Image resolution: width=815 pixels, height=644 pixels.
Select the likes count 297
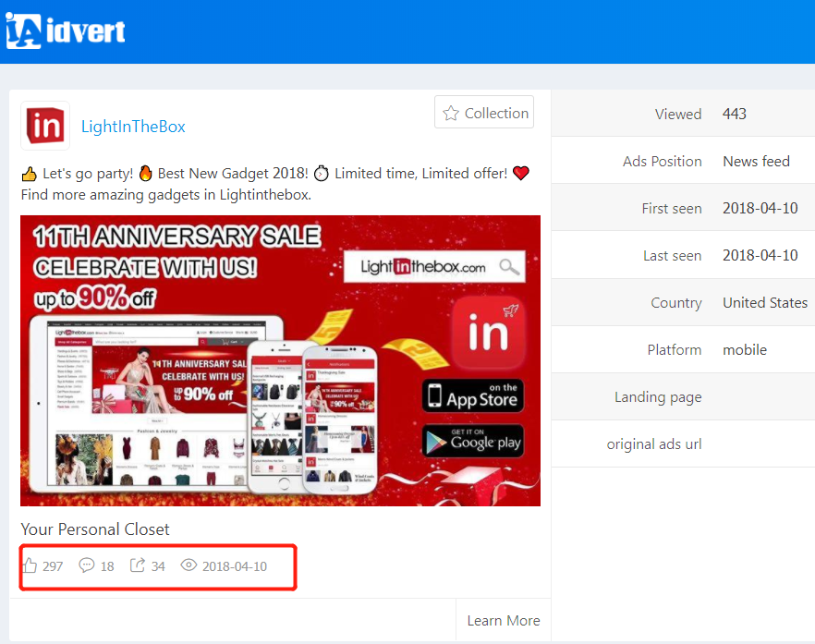coord(53,566)
